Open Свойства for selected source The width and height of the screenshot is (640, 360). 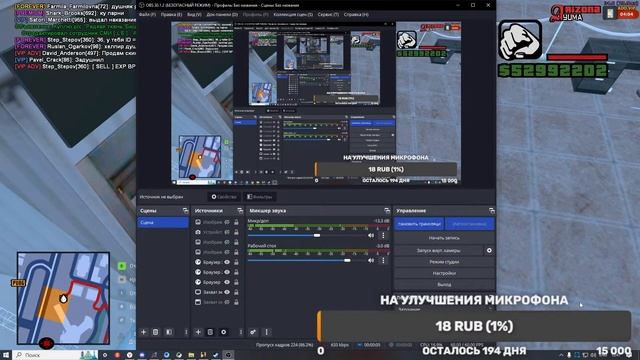coord(224,197)
